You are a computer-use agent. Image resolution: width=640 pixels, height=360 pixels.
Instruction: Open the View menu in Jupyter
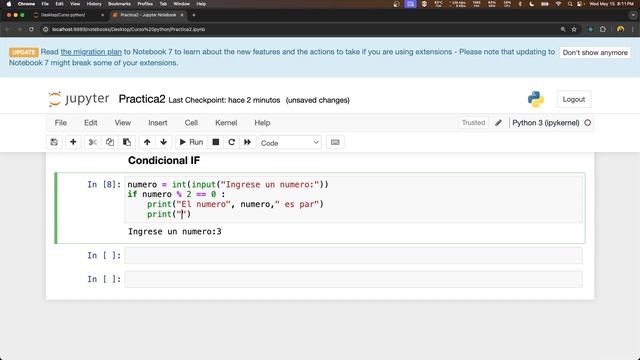pyautogui.click(x=122, y=123)
